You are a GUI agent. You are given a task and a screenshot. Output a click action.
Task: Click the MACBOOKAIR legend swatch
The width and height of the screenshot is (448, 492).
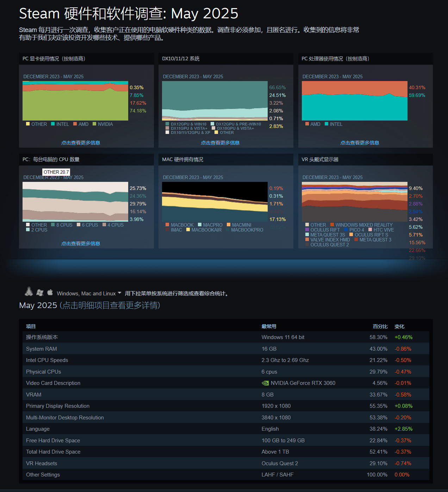coord(188,229)
